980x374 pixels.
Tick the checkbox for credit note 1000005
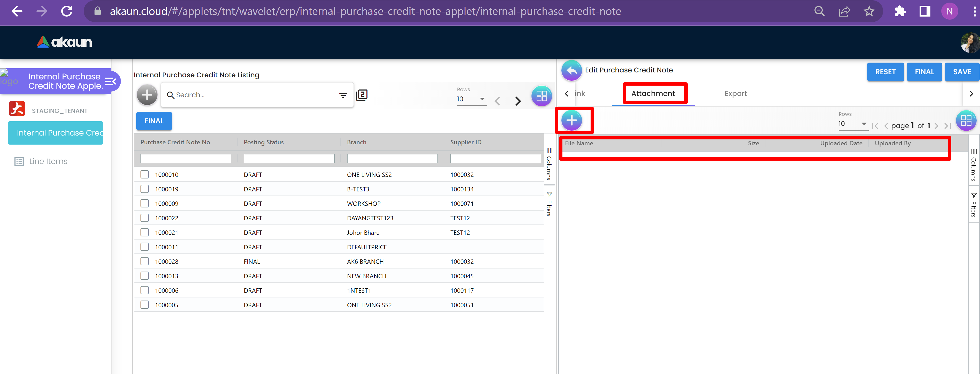click(x=145, y=305)
